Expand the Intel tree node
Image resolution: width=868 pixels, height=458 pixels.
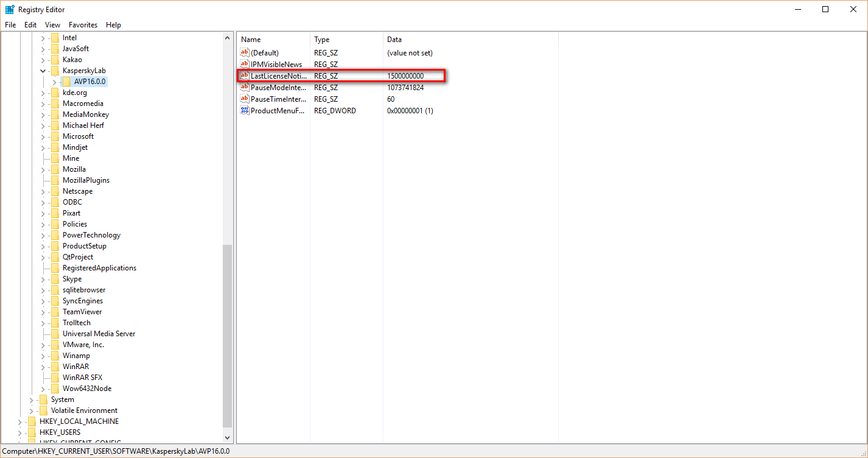(43, 38)
